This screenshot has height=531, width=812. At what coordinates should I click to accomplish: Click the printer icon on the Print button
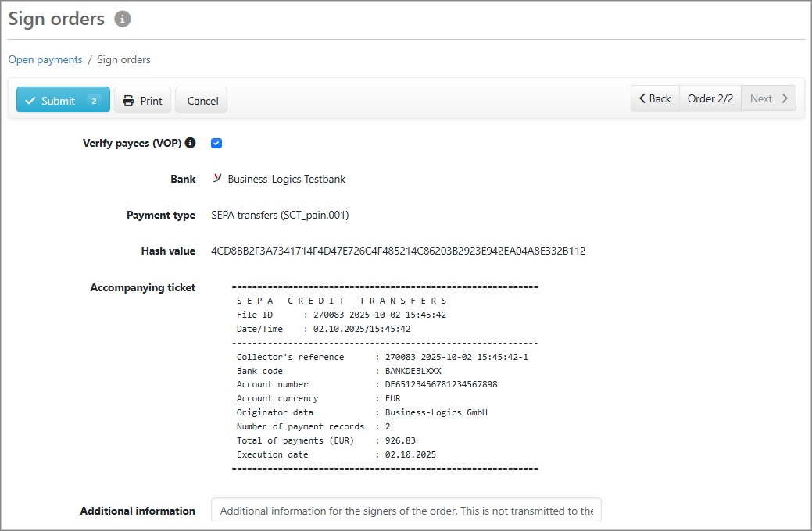(129, 101)
